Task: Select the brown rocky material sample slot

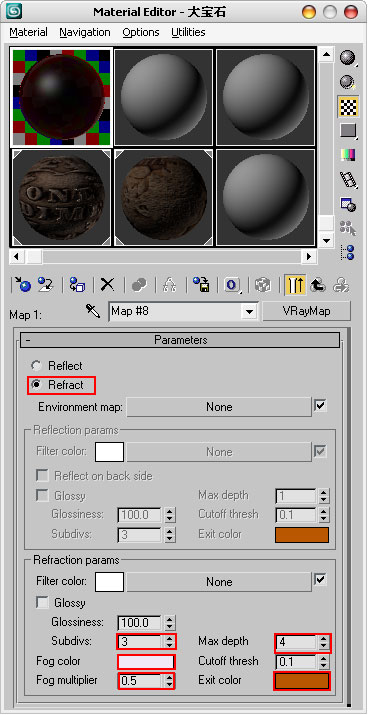Action: coord(163,198)
